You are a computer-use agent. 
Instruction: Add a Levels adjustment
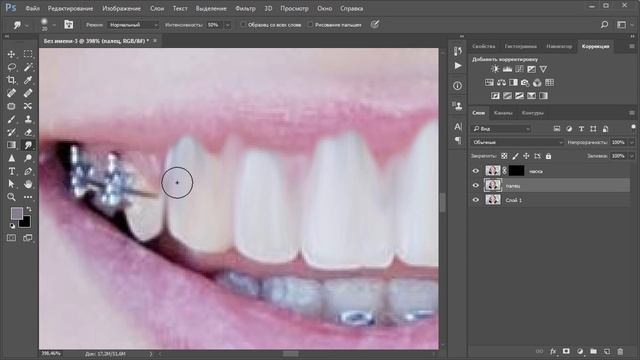coord(507,69)
